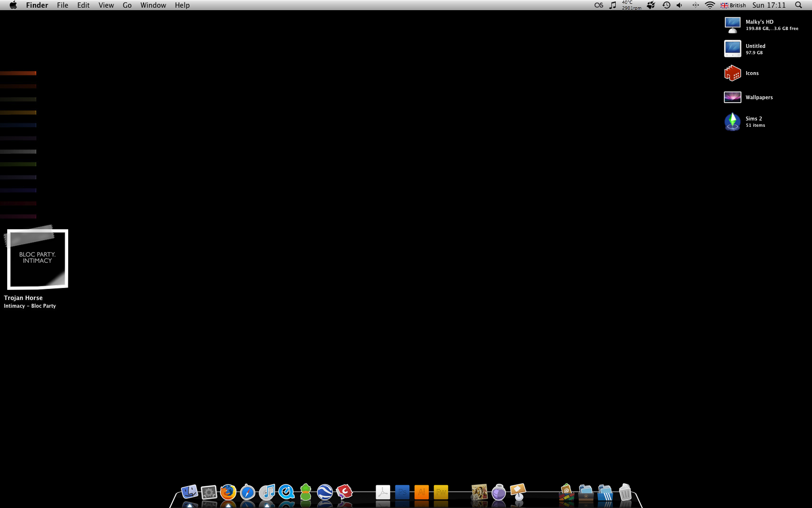This screenshot has height=508, width=812.
Task: Launch Firefox from the Dock
Action: [x=228, y=493]
